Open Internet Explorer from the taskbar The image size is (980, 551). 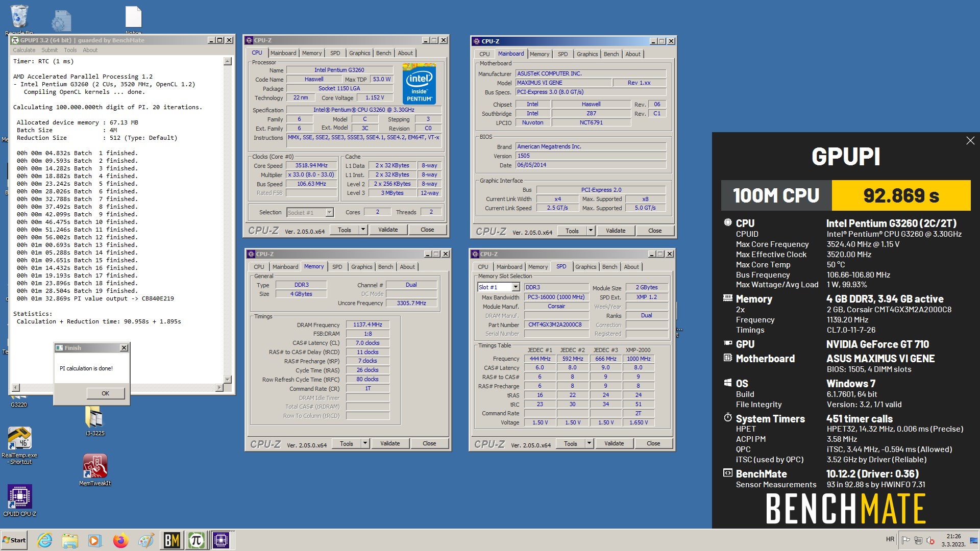(x=45, y=540)
